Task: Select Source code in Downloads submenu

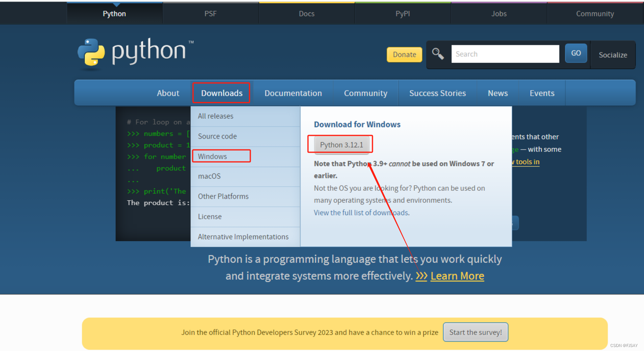Action: (246, 136)
